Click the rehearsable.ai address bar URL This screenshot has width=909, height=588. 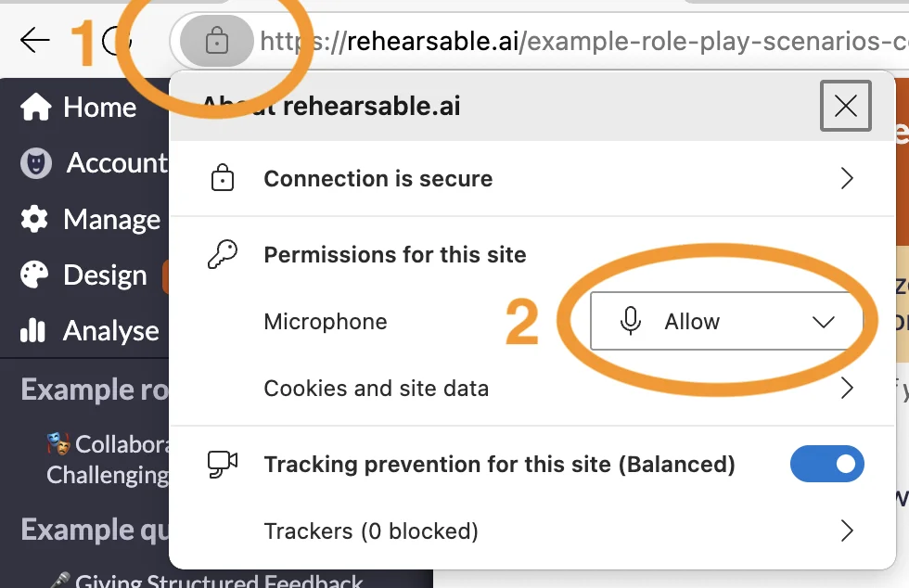[x=583, y=41]
